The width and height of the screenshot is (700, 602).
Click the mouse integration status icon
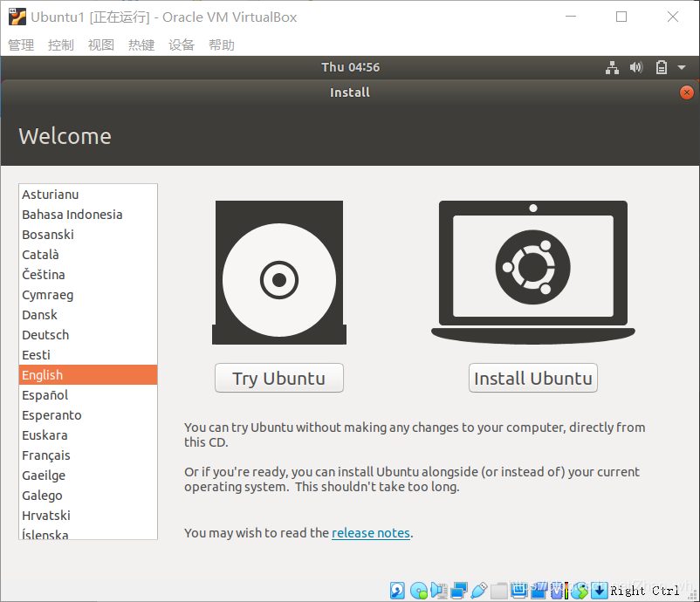click(x=580, y=591)
